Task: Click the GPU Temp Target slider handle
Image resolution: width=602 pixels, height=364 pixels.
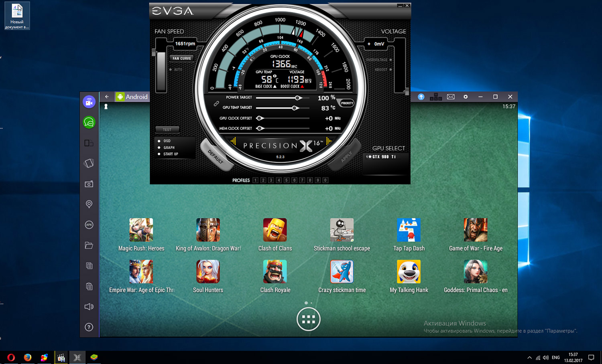Action: (x=295, y=108)
